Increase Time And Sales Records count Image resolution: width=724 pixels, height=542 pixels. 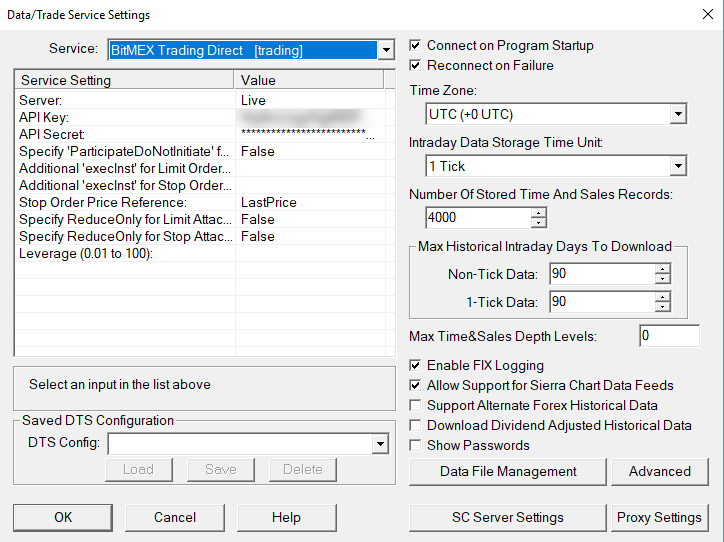point(538,213)
